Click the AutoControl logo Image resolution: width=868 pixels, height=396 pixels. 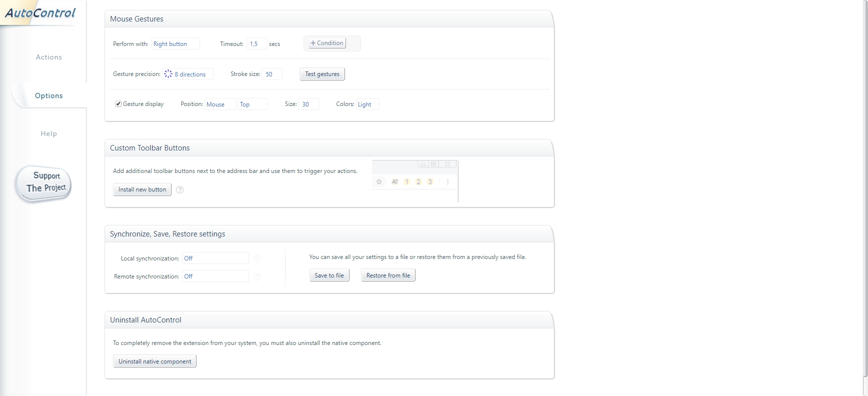click(x=40, y=12)
